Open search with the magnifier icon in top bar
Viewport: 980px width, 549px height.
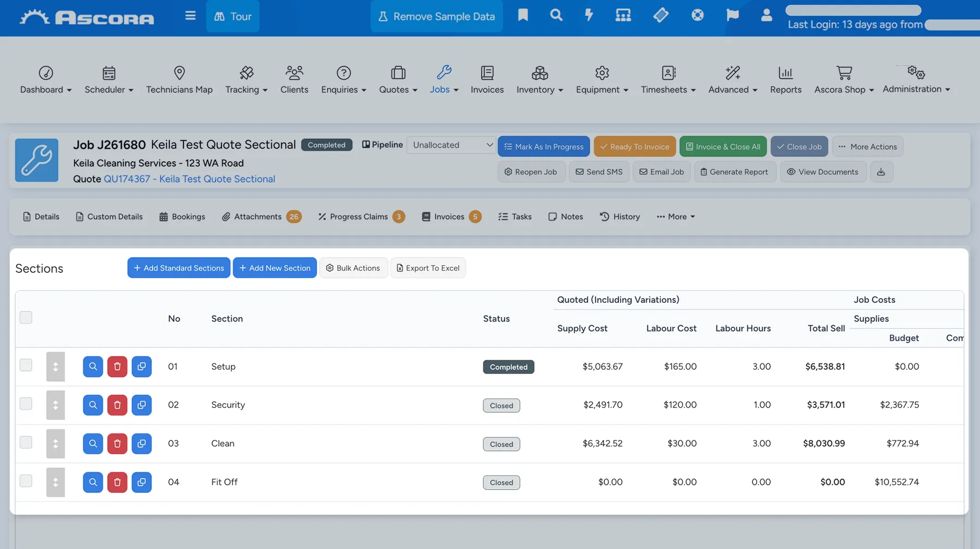tap(556, 15)
